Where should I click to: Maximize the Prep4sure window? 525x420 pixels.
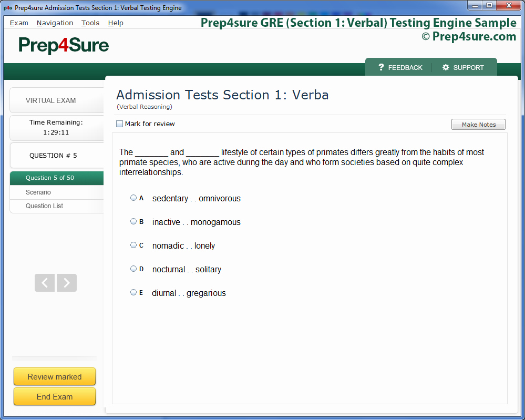(489, 5)
